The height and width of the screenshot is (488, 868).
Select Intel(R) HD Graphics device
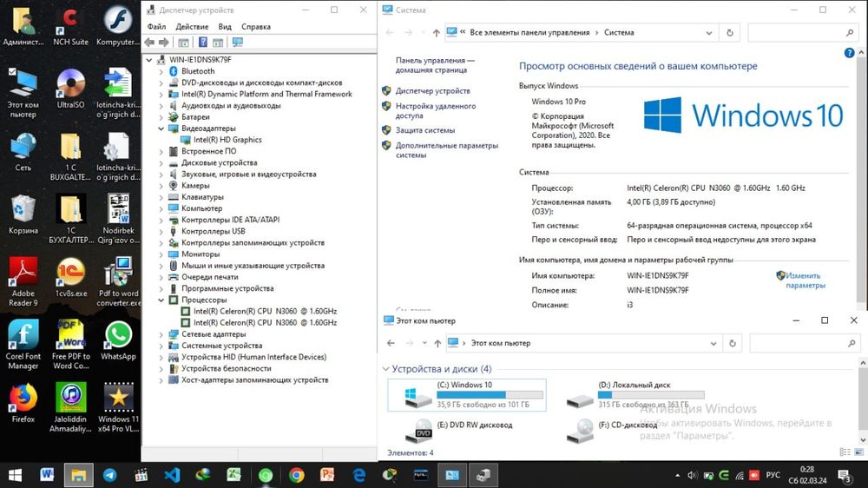pos(227,140)
